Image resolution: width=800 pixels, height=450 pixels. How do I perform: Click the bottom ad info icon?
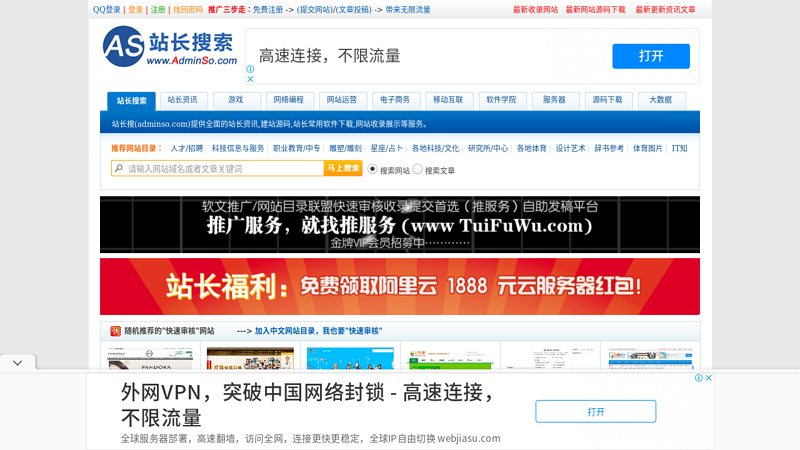[x=698, y=378]
